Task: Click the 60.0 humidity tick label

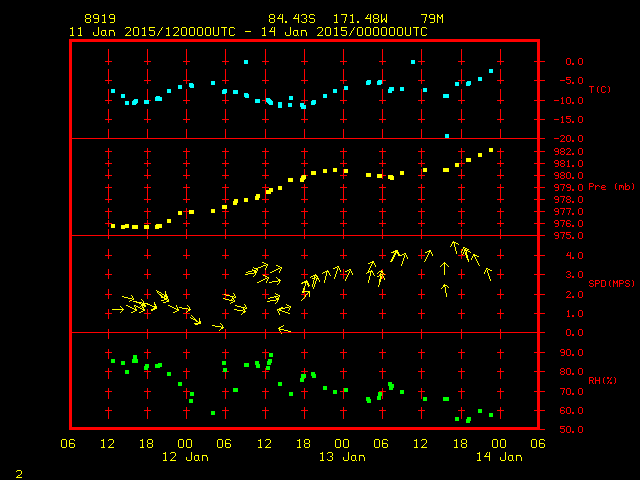Action: click(x=571, y=411)
